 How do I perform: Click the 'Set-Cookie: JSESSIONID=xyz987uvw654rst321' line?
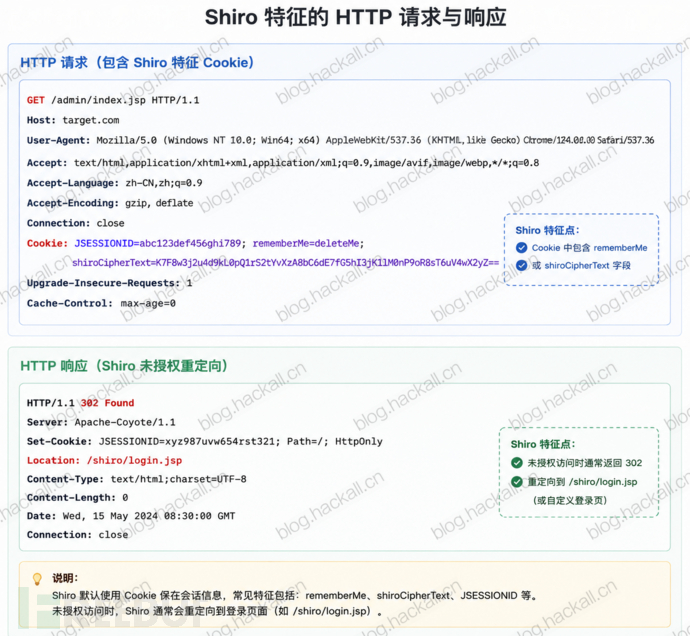pos(205,441)
